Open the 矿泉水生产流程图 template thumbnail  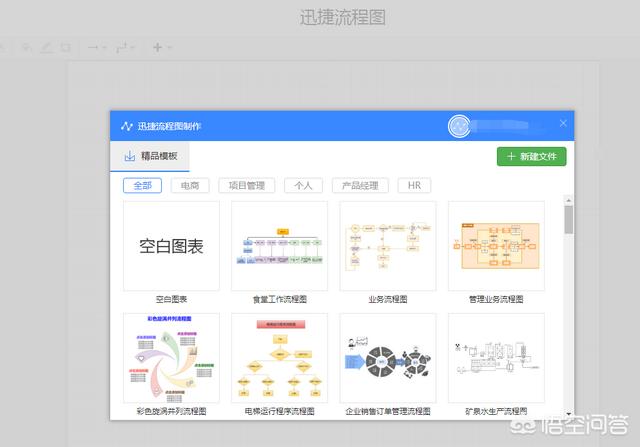pos(496,358)
